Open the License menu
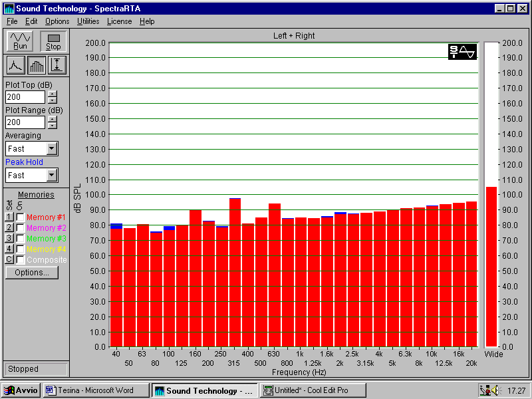The image size is (532, 399). 120,21
